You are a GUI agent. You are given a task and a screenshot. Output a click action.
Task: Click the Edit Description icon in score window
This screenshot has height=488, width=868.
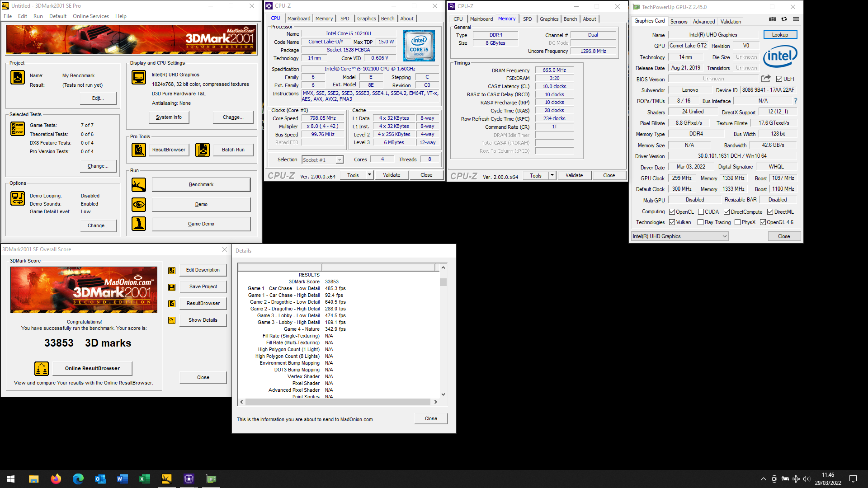(172, 271)
